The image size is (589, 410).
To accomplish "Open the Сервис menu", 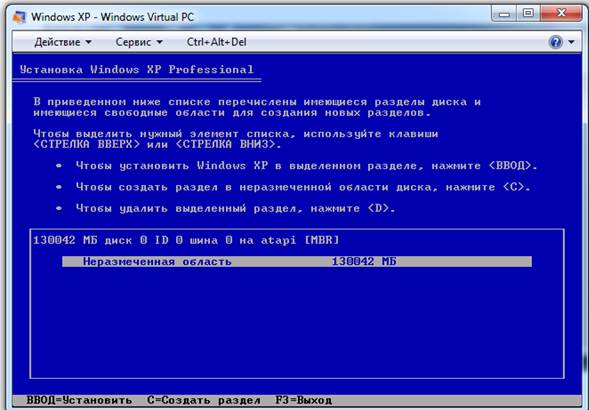I will click(139, 42).
